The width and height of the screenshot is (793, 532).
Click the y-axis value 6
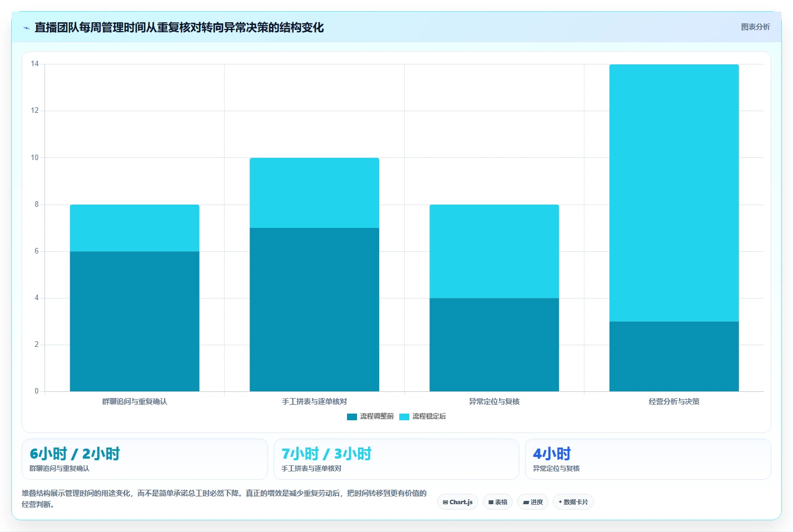tap(37, 251)
